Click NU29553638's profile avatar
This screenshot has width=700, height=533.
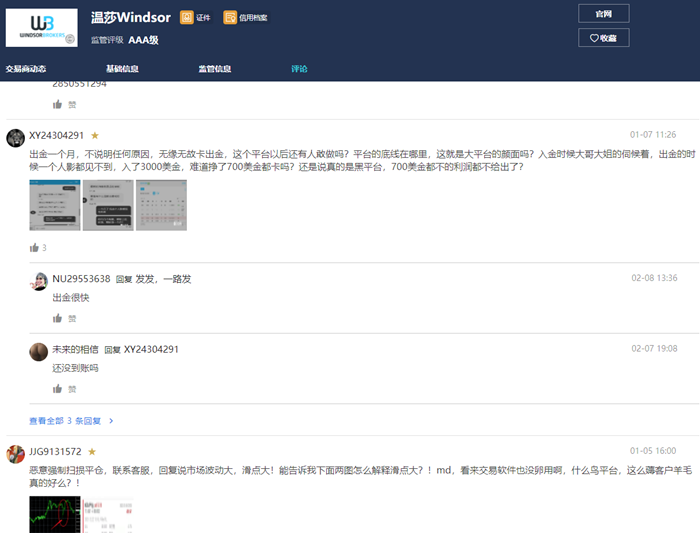point(39,280)
